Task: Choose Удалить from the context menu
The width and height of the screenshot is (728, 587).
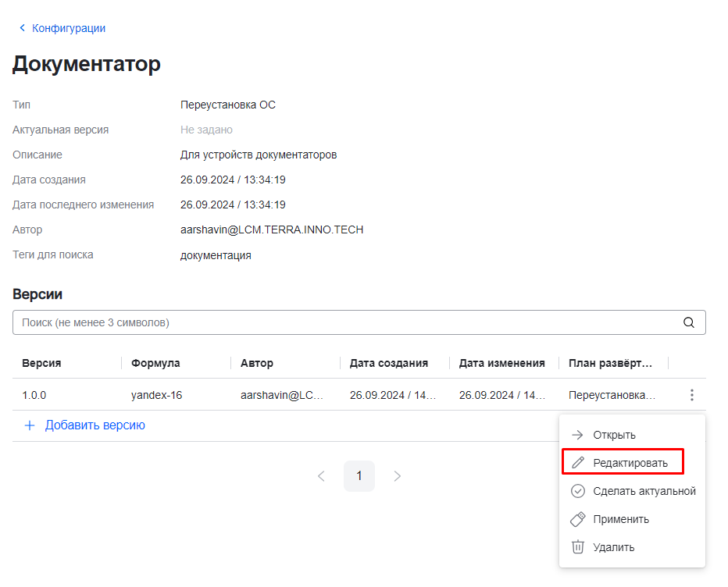Action: (x=613, y=547)
